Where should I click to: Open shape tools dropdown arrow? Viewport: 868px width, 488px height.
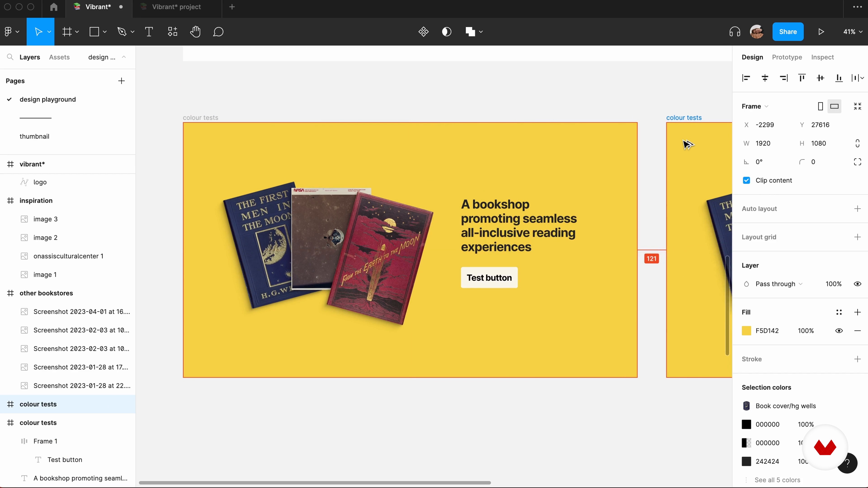point(105,32)
